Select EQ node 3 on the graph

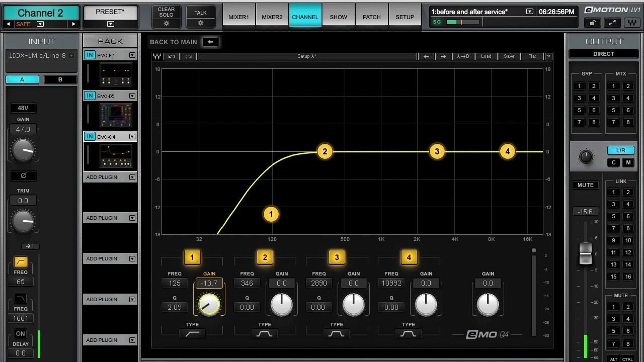437,151
